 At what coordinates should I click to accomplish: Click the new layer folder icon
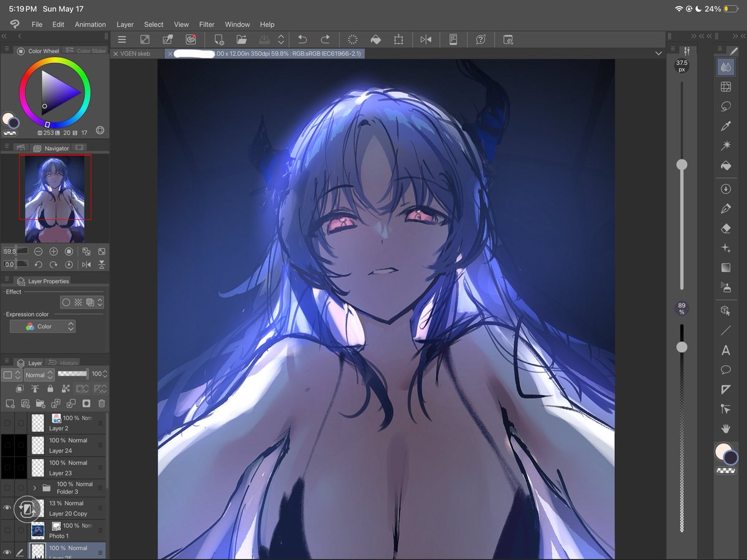(x=40, y=404)
